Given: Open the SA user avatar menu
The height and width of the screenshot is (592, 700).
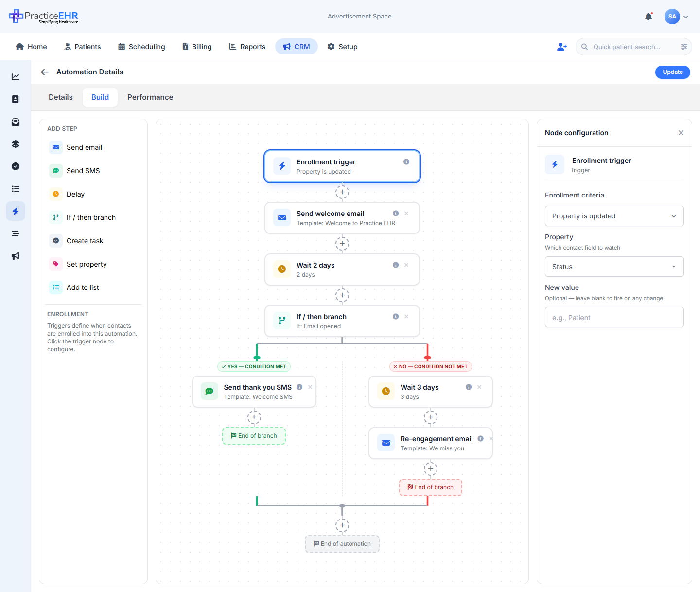Looking at the screenshot, I should [x=676, y=17].
